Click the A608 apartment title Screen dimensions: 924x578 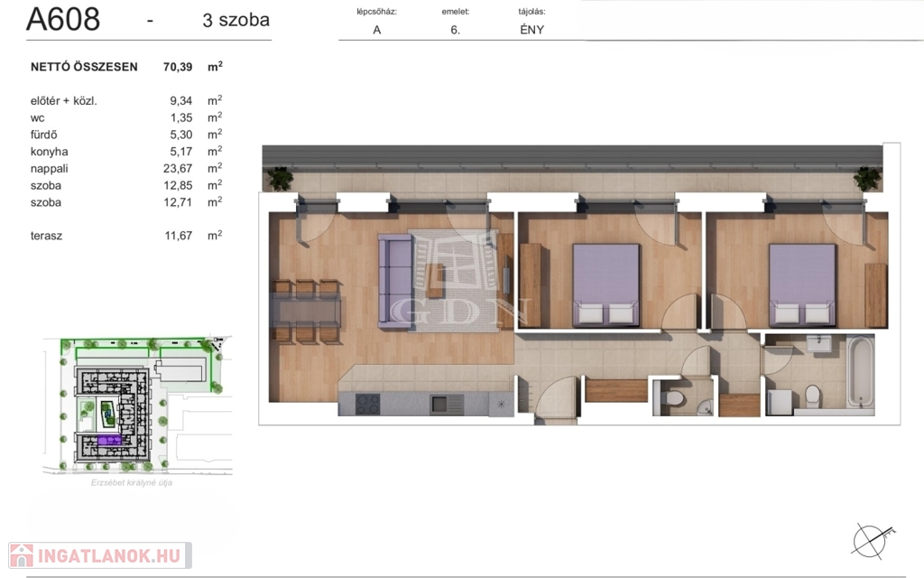63,20
